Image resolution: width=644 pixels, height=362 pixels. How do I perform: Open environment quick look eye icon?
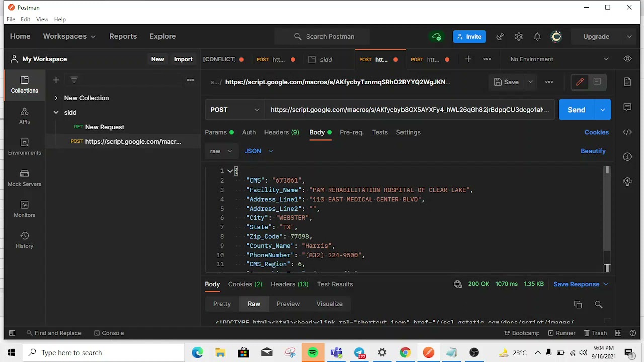pos(627,59)
